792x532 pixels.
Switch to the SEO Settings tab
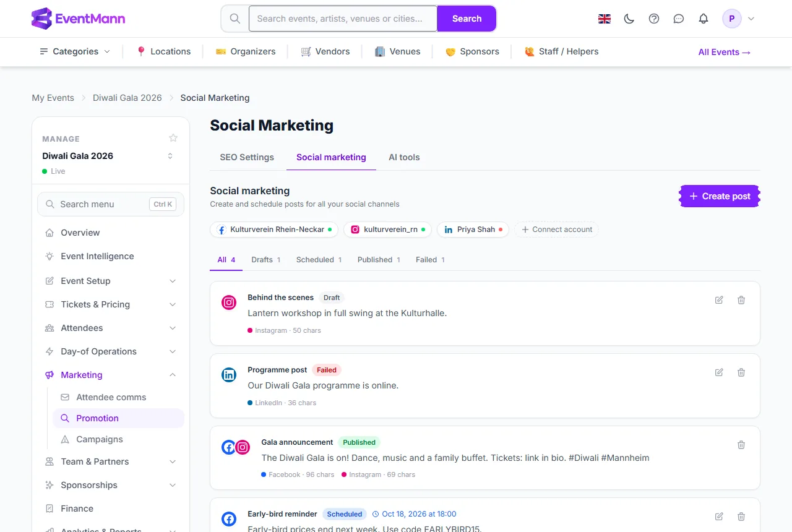[x=247, y=157]
